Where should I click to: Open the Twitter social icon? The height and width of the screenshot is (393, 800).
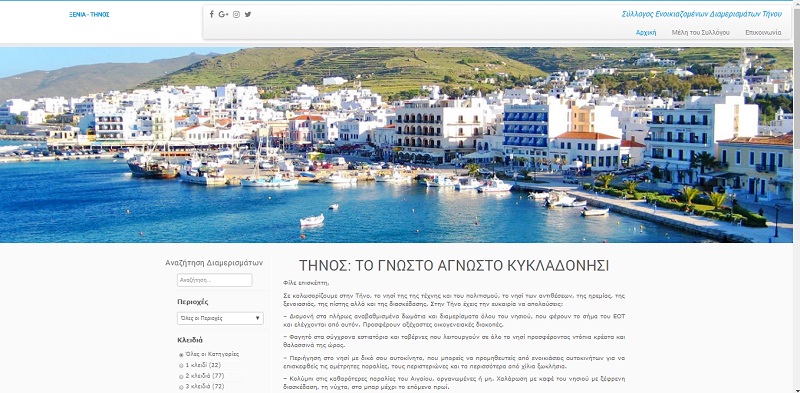[x=248, y=14]
